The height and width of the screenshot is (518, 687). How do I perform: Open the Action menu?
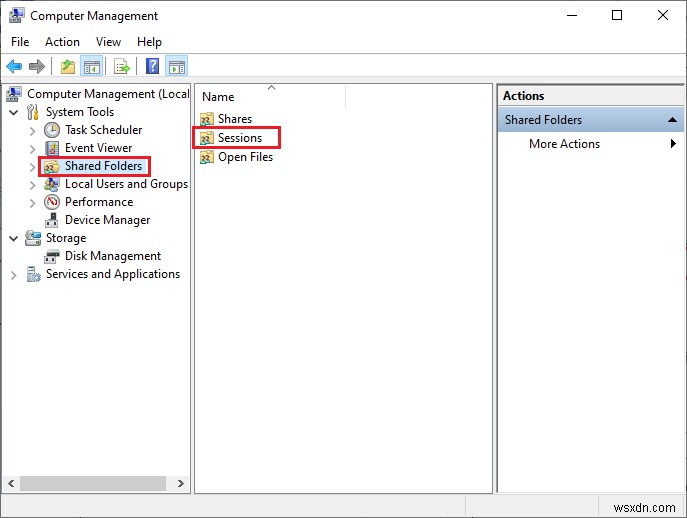[x=62, y=42]
